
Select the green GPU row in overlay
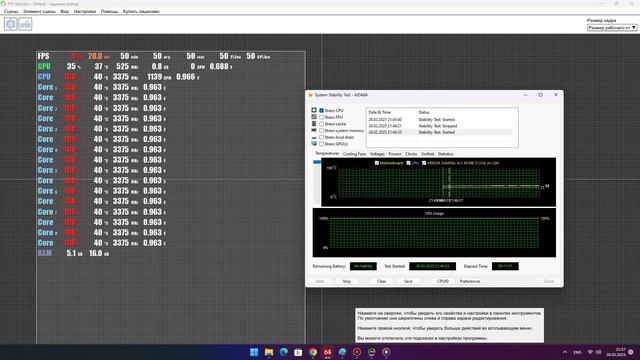(x=135, y=67)
